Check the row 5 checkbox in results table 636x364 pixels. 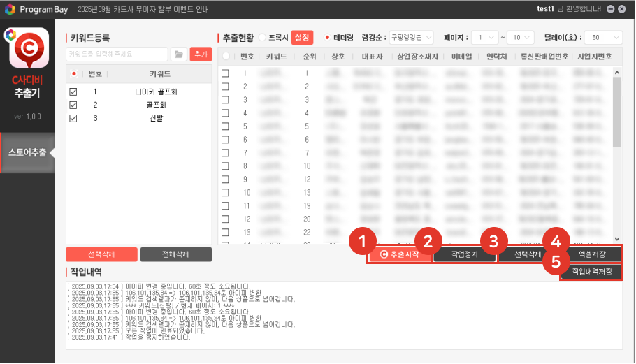pos(225,126)
